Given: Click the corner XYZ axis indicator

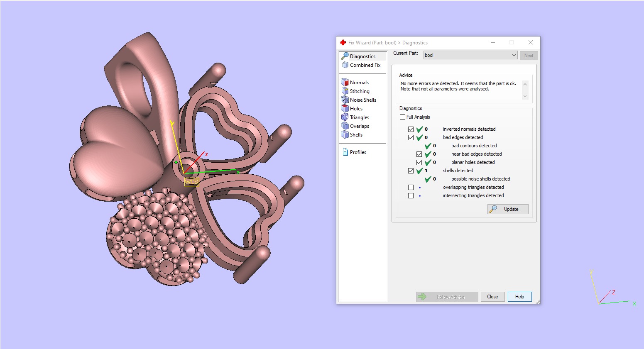Looking at the screenshot, I should tap(613, 288).
